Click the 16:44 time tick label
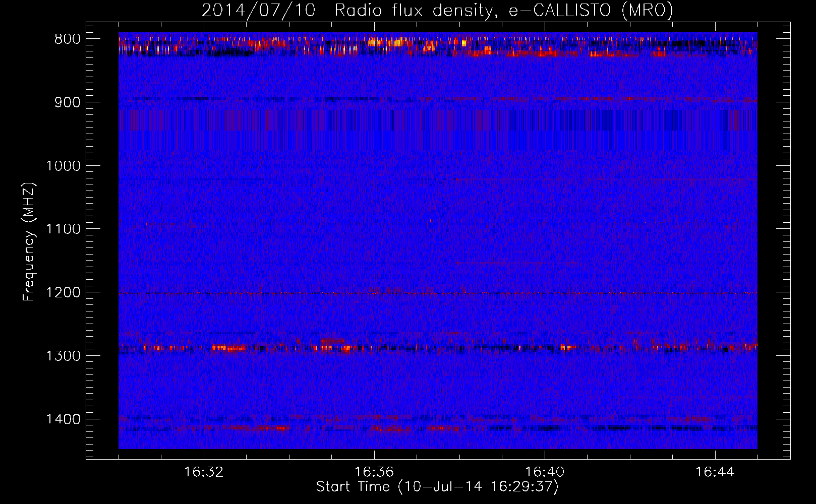Screen dimensions: 816x504 point(715,472)
